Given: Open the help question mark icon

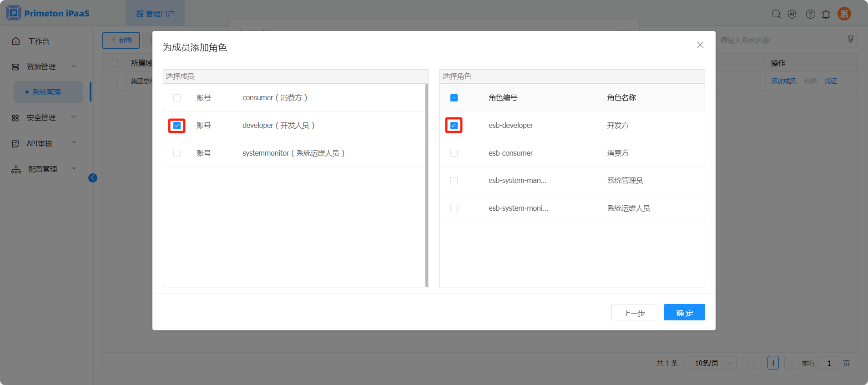Looking at the screenshot, I should (x=810, y=14).
